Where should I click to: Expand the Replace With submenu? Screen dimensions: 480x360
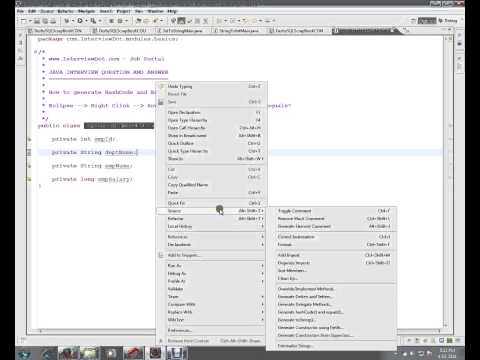[211, 312]
